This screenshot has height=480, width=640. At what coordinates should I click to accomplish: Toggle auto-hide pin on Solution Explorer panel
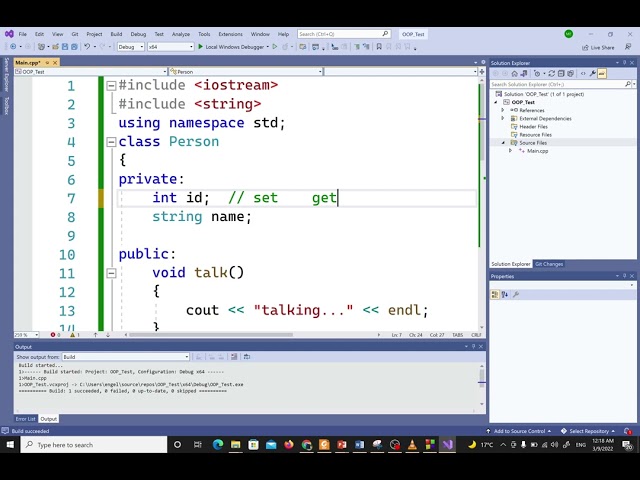tap(624, 62)
